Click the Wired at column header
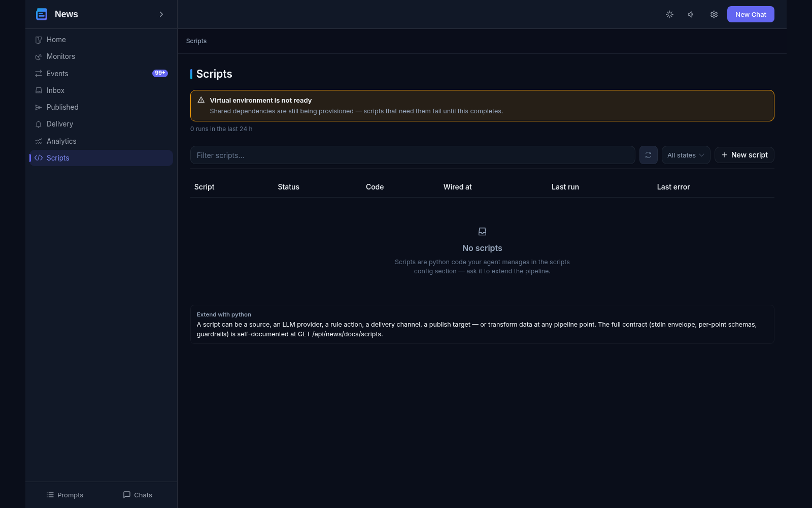812x508 pixels. click(457, 187)
